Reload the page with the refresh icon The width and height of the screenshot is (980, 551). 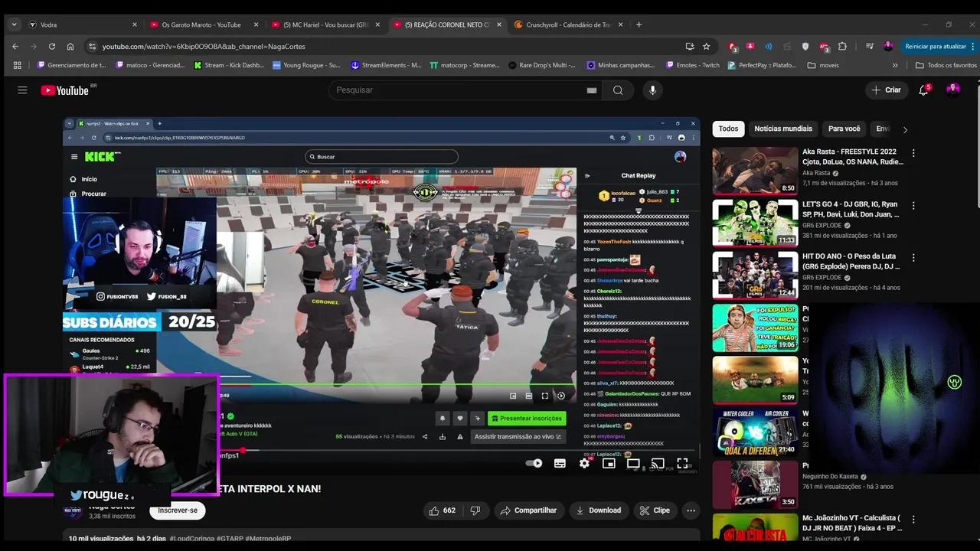point(52,46)
